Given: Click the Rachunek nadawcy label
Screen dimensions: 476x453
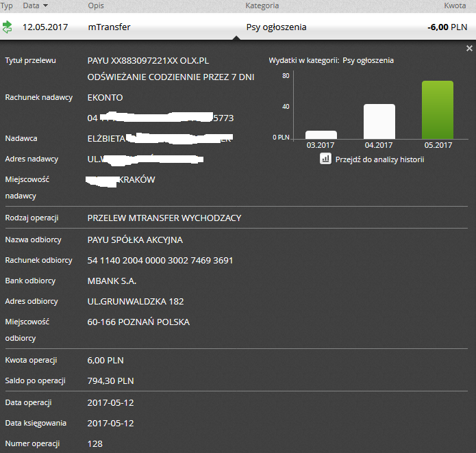Looking at the screenshot, I should tap(39, 97).
